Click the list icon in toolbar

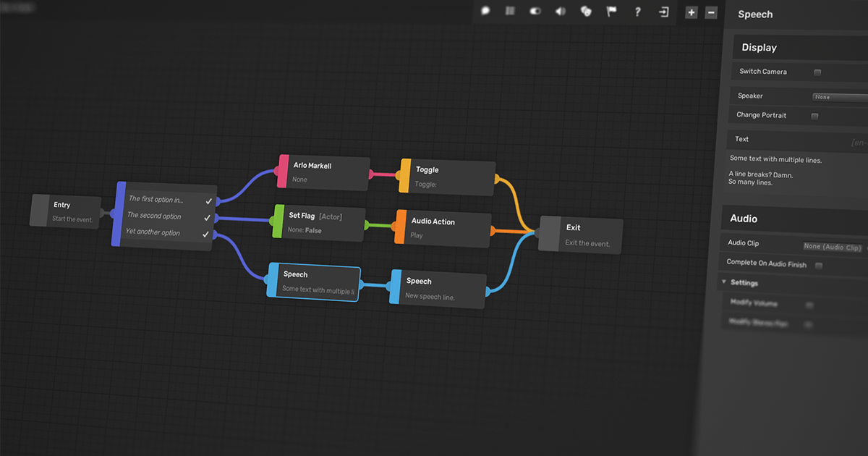tap(510, 12)
